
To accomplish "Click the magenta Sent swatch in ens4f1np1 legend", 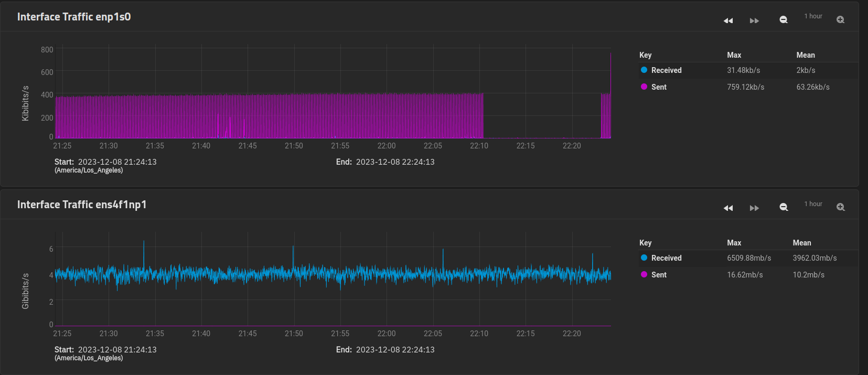I will point(644,274).
